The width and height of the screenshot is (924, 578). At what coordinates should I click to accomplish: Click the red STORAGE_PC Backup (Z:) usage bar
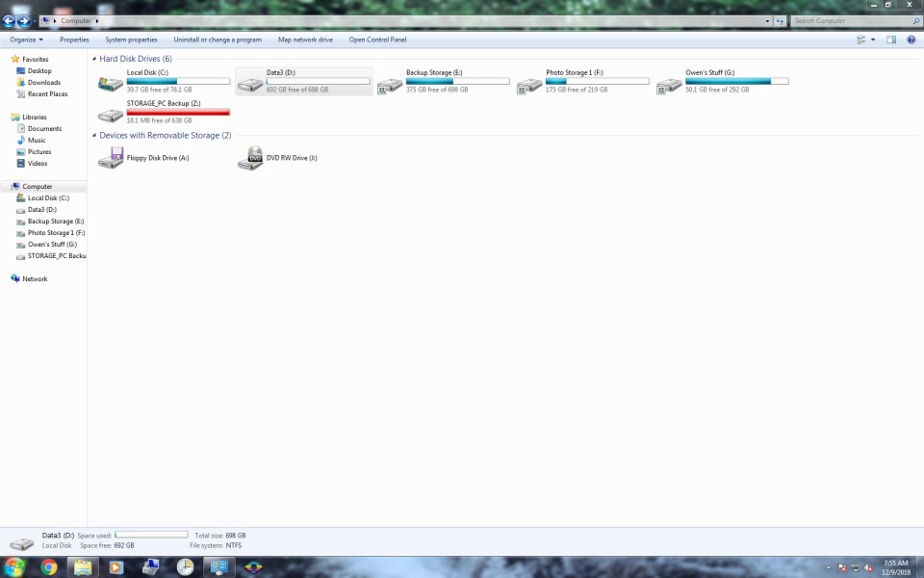178,113
